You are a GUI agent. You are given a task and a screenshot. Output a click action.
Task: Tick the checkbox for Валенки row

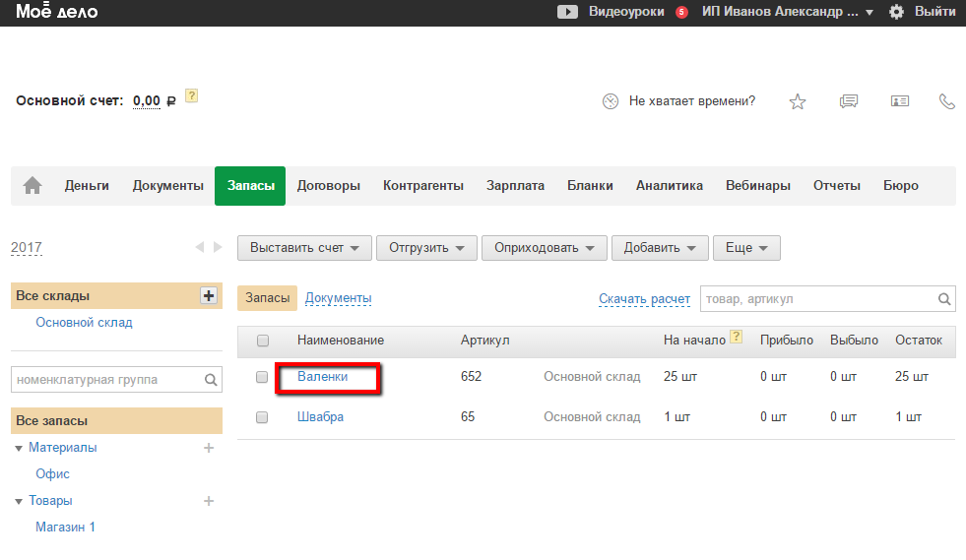click(x=262, y=377)
